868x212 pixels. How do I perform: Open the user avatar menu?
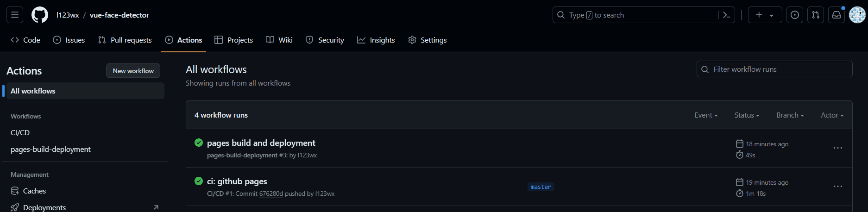(x=857, y=15)
